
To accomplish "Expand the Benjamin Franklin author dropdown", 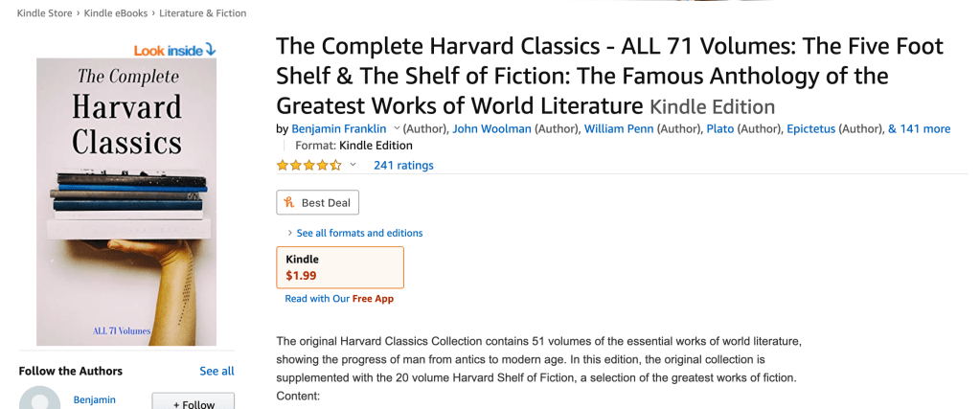I will tap(397, 129).
